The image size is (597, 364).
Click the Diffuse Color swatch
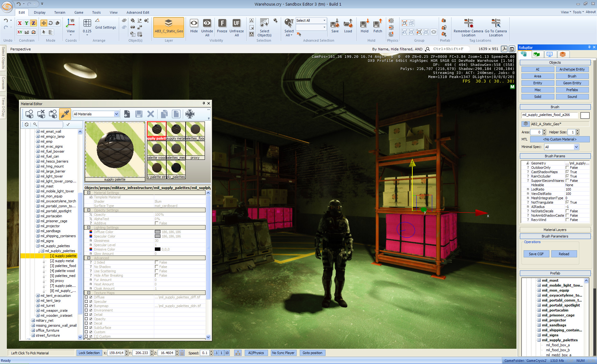(158, 232)
